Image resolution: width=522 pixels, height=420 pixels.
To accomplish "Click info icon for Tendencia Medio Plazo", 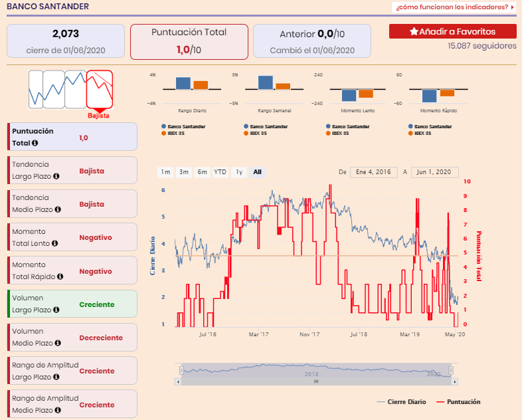I will (x=58, y=209).
